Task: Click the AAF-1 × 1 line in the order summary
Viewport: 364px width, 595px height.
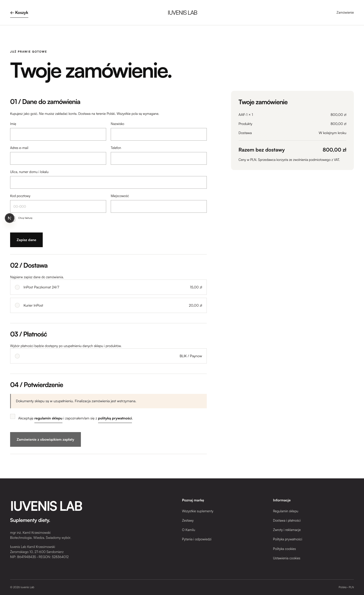Action: pos(246,115)
